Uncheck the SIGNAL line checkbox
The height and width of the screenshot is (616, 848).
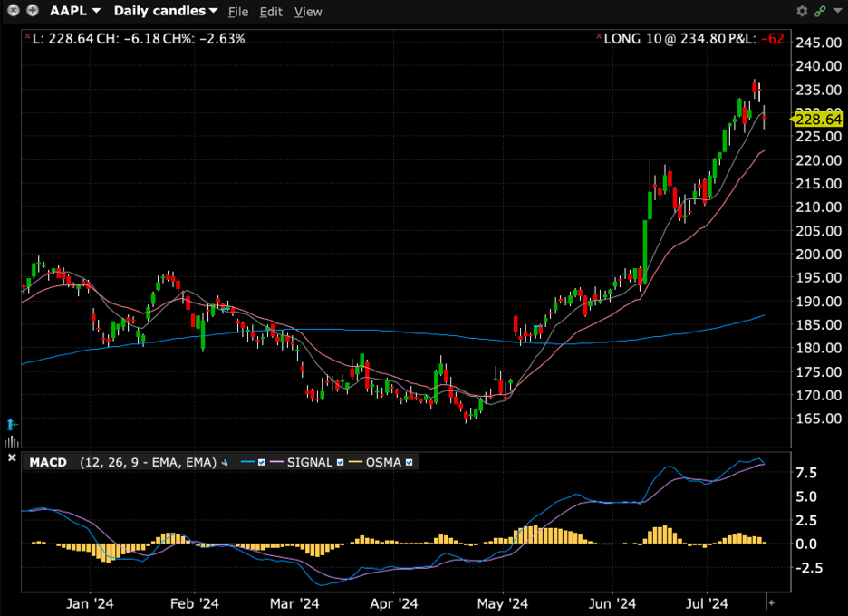click(x=340, y=462)
